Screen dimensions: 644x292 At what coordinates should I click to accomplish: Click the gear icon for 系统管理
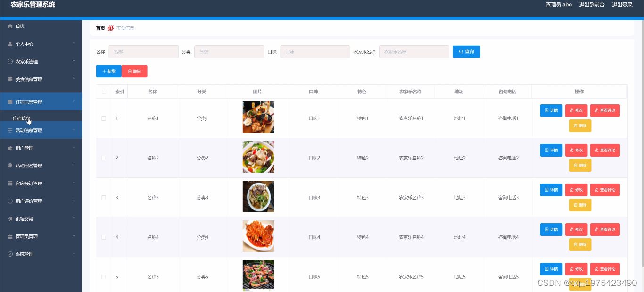(10, 254)
